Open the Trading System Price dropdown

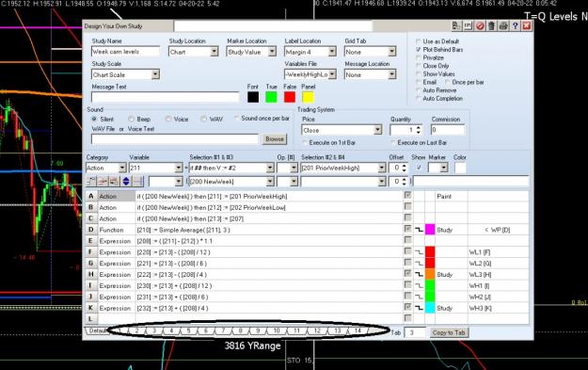[x=377, y=130]
